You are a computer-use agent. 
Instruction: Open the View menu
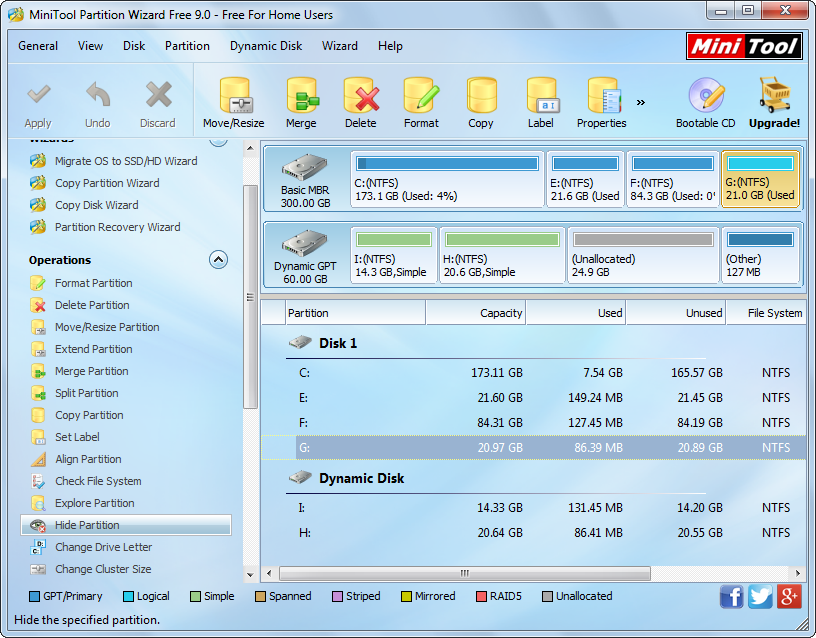click(x=91, y=46)
